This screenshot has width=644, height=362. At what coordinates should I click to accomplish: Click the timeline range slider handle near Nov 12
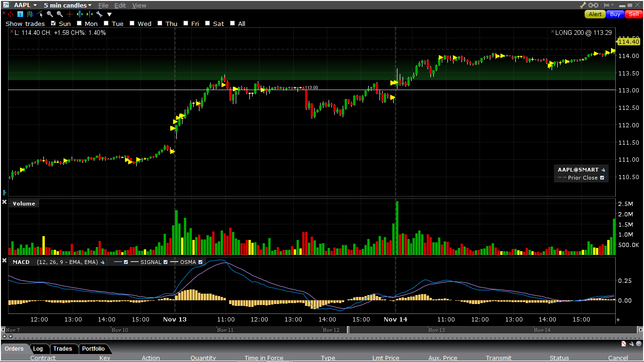coord(348,330)
